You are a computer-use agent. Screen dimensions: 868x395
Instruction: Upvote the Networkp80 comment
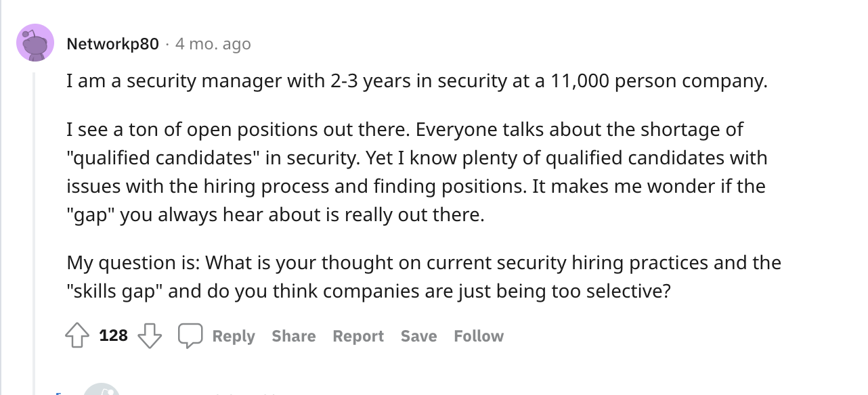[76, 335]
